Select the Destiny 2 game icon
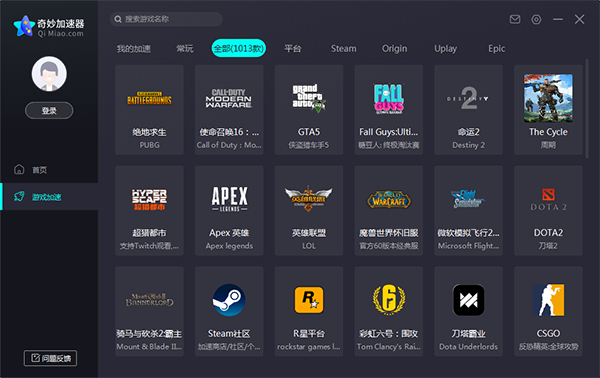This screenshot has width=600, height=378. click(x=468, y=98)
